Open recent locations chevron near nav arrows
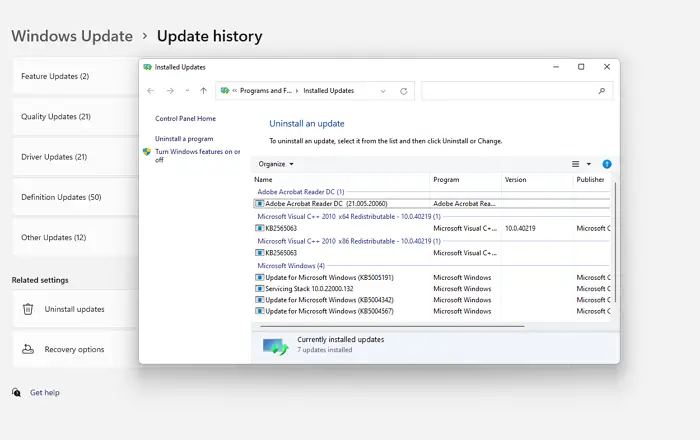The image size is (700, 440). (x=187, y=91)
